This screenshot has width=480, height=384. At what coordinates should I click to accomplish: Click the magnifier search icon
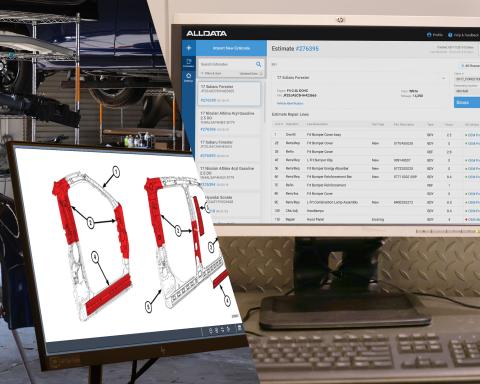(259, 64)
